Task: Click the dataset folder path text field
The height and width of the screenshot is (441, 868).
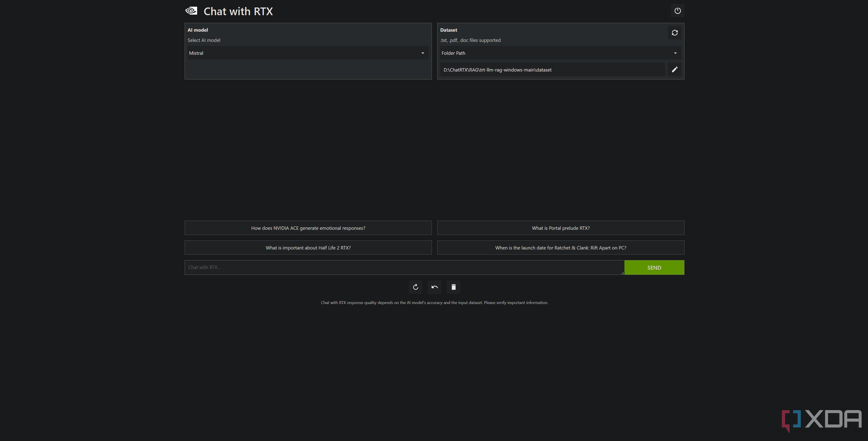Action: click(x=552, y=70)
